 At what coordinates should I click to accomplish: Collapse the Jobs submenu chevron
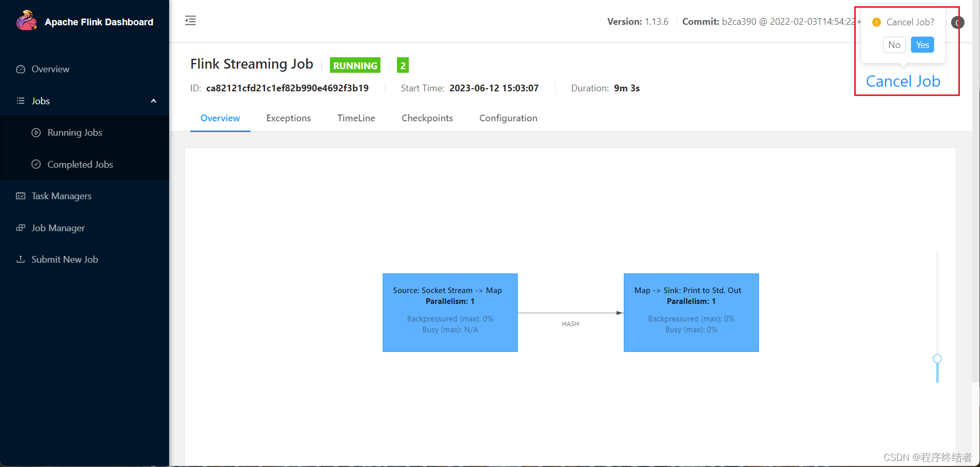(x=154, y=101)
